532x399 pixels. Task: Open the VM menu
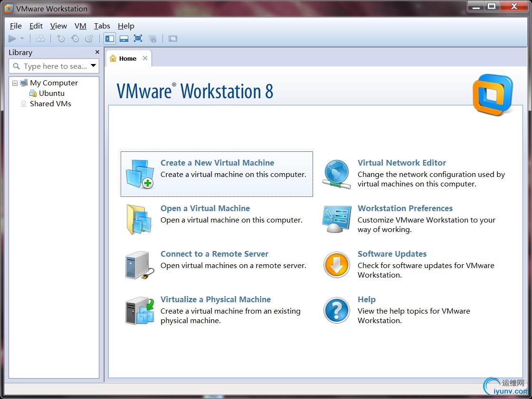pos(80,26)
